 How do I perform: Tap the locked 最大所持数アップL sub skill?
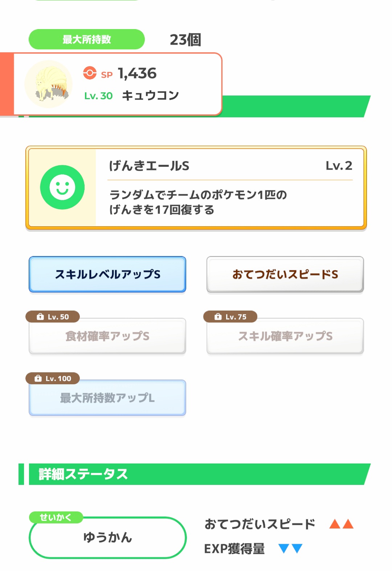click(x=107, y=398)
